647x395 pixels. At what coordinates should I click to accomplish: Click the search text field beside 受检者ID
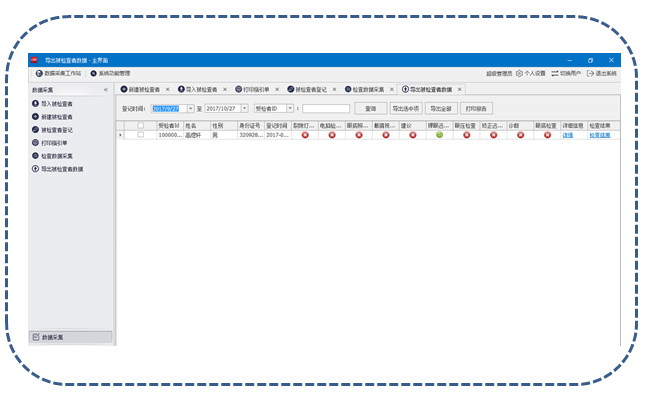pos(326,109)
